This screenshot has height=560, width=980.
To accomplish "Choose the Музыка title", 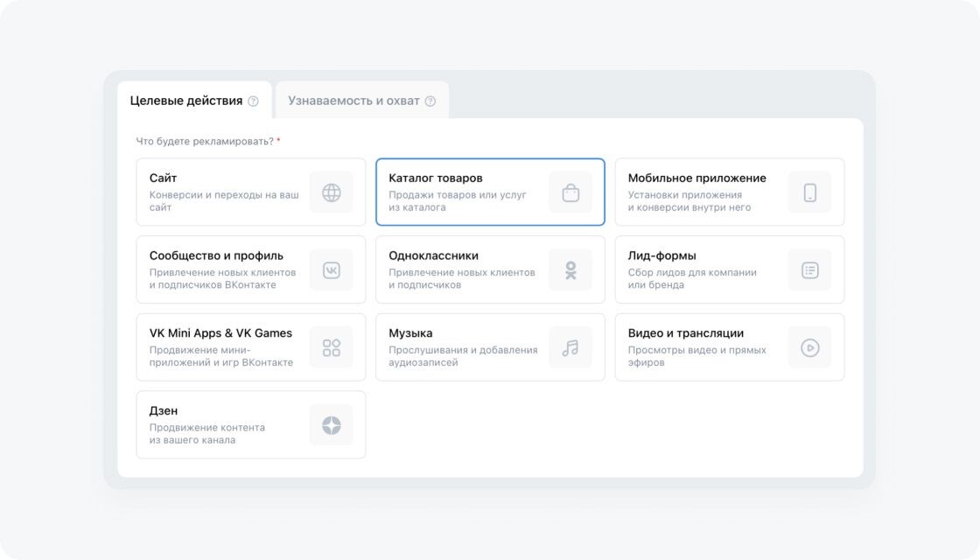I will coord(410,333).
